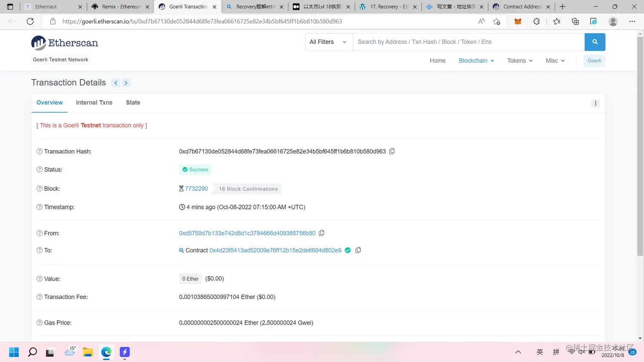Image resolution: width=644 pixels, height=362 pixels.
Task: Open the browser profile avatar
Action: (x=613, y=21)
